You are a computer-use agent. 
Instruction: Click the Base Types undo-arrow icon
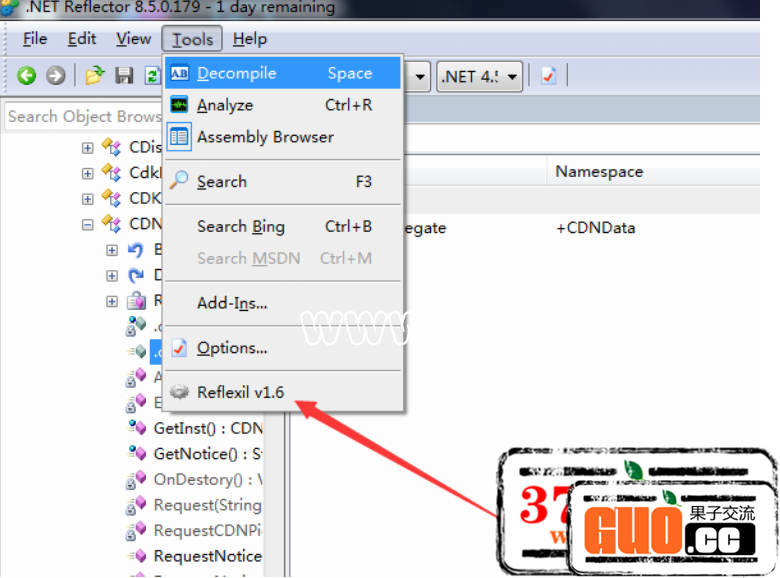136,250
